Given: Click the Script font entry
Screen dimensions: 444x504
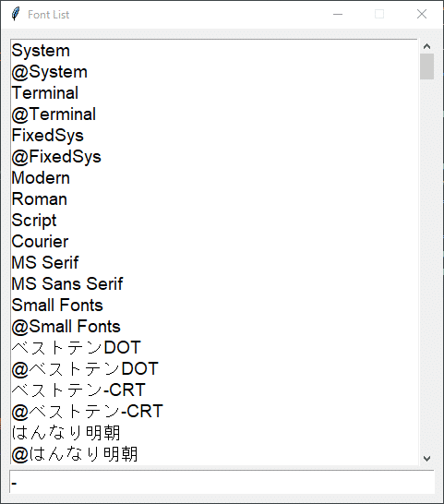Looking at the screenshot, I should [214, 221].
